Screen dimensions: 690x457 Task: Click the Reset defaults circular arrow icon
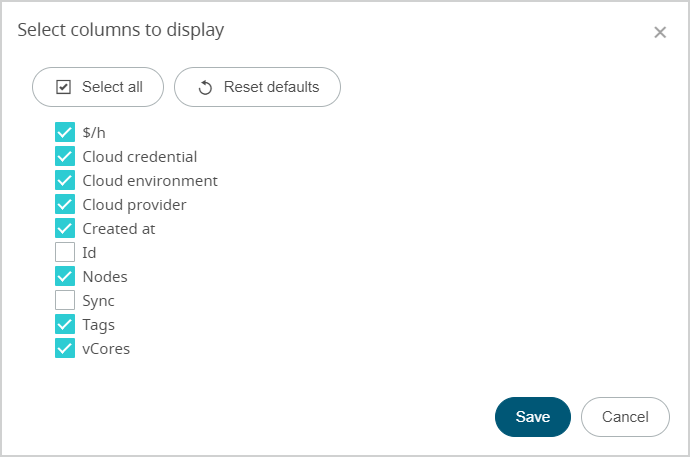205,87
